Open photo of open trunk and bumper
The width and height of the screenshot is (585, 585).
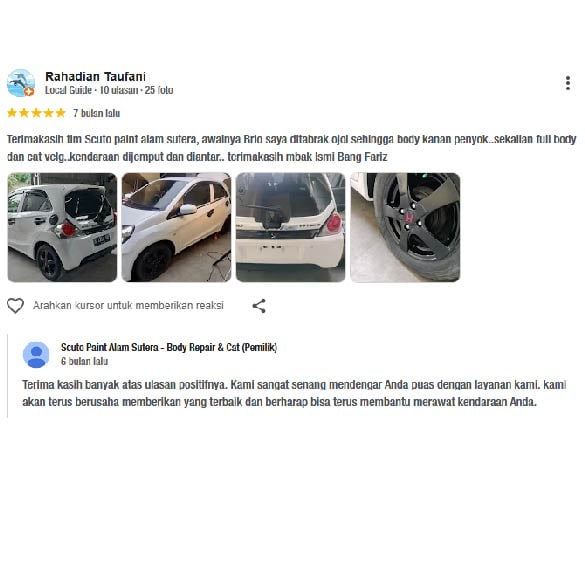pyautogui.click(x=291, y=227)
